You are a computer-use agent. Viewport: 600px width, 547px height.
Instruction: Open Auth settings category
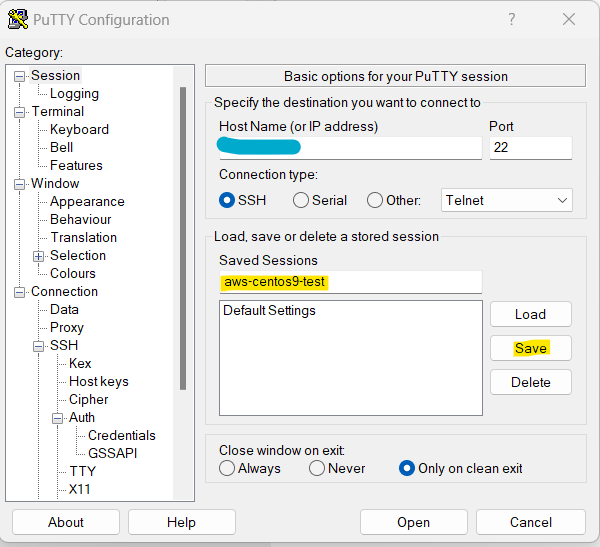point(82,417)
